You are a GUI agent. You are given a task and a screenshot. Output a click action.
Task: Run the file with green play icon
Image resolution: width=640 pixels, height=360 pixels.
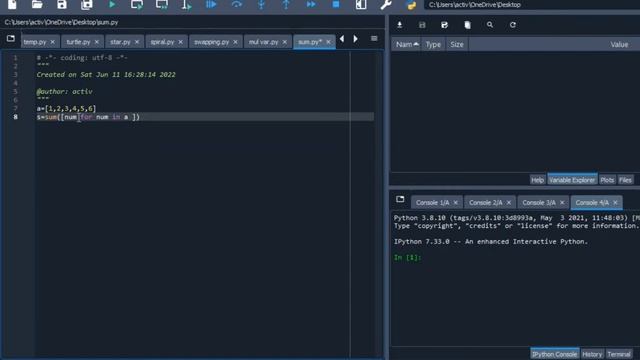[x=112, y=4]
